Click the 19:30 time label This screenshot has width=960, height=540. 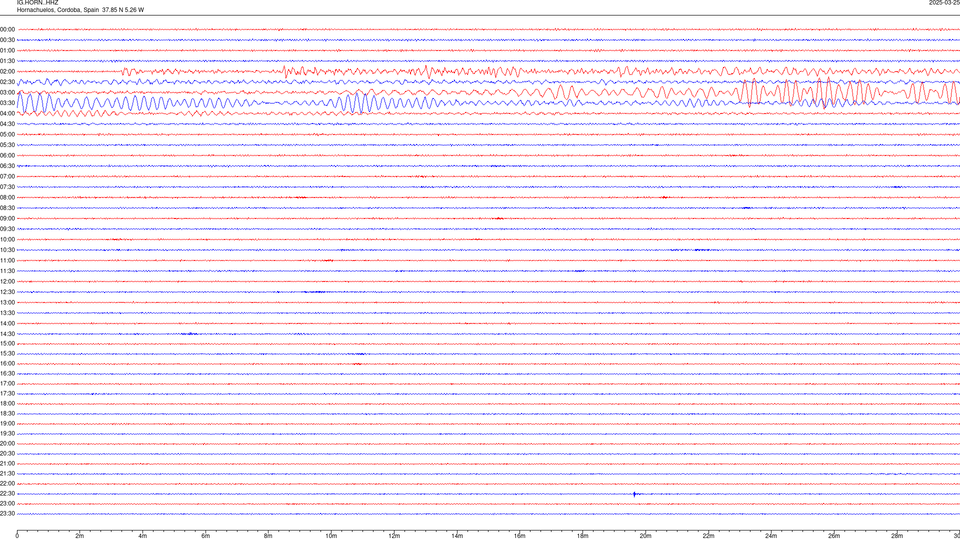(x=7, y=433)
